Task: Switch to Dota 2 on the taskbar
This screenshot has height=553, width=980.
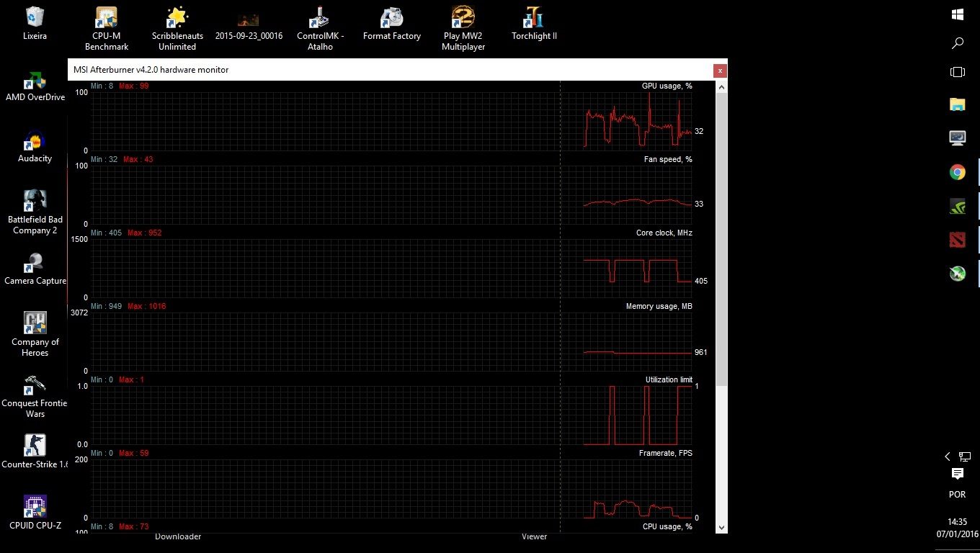Action: tap(958, 240)
